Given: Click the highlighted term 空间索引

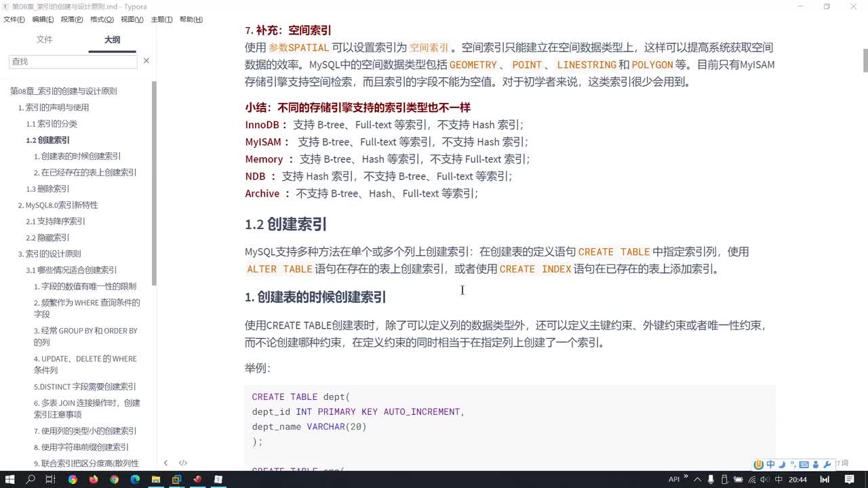Looking at the screenshot, I should (x=429, y=47).
